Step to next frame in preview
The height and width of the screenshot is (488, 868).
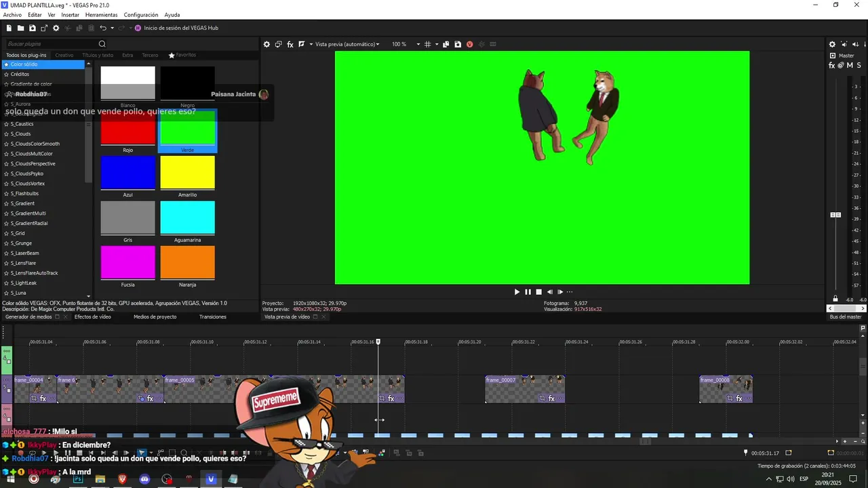560,292
